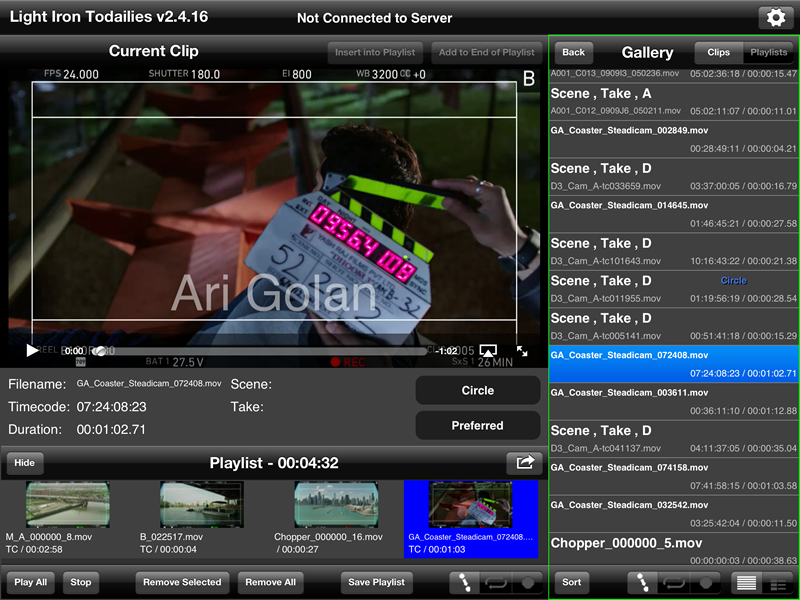The height and width of the screenshot is (600, 800).
Task: Click the Not Connected to Server status
Action: coord(374,18)
